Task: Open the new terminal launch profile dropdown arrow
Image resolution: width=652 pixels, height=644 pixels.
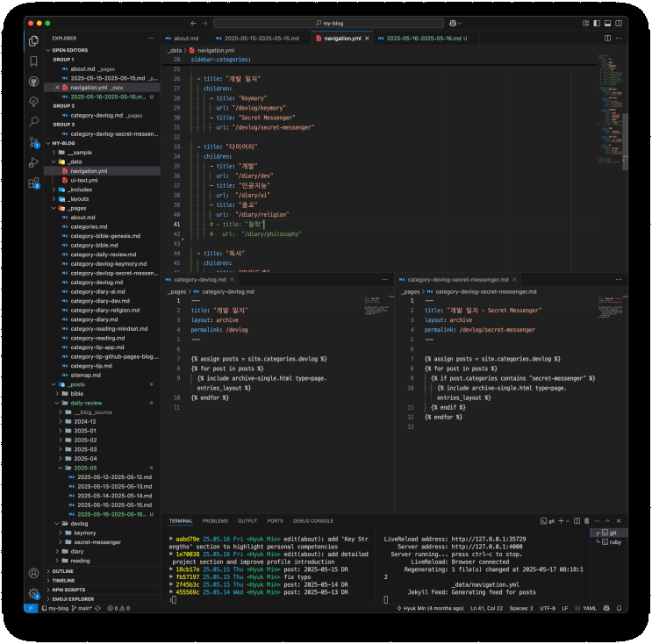Action: click(568, 521)
